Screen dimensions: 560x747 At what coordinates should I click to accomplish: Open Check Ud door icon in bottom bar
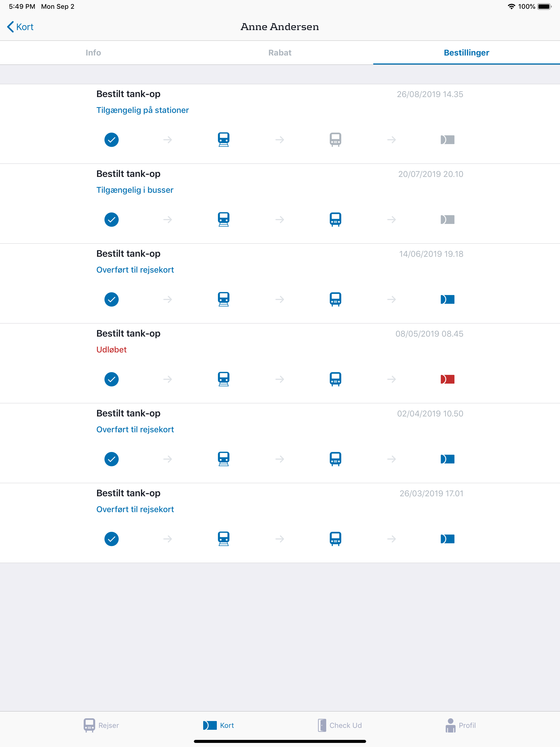[322, 725]
